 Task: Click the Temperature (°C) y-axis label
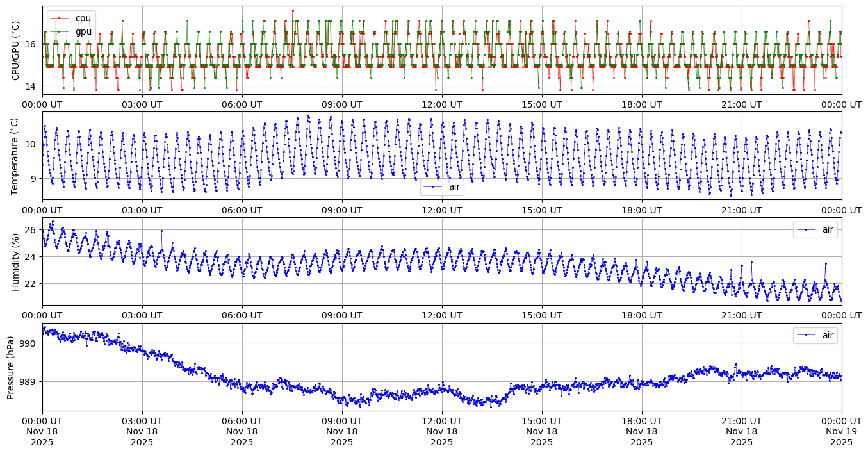click(16, 156)
